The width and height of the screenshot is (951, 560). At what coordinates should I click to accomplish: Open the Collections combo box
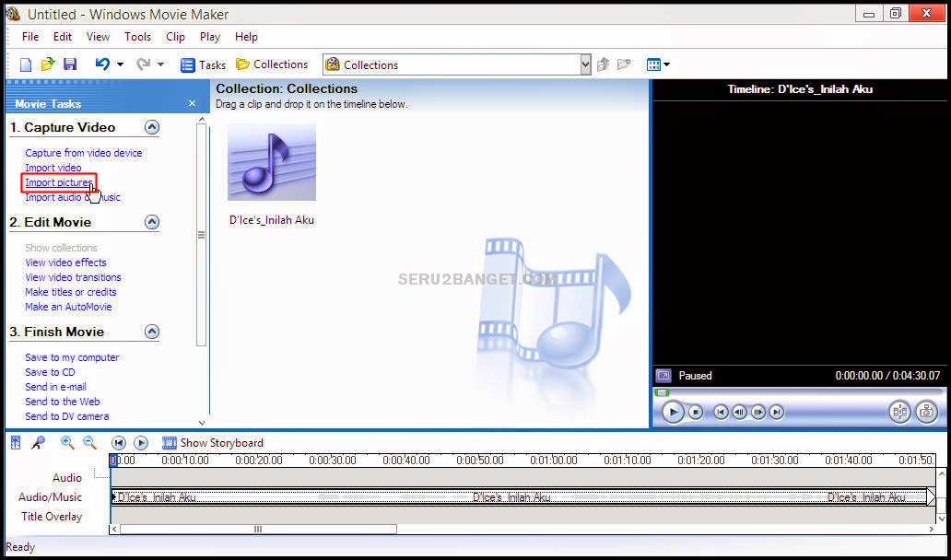(457, 64)
